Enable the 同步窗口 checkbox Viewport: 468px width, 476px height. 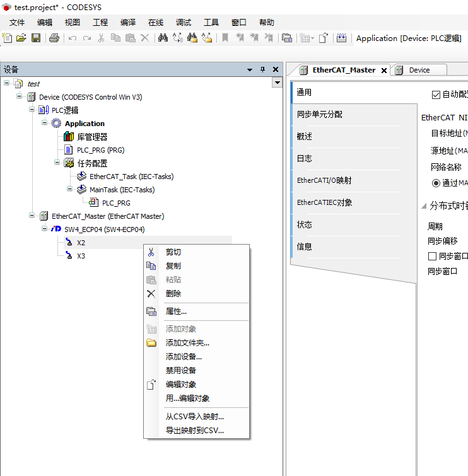coord(432,256)
